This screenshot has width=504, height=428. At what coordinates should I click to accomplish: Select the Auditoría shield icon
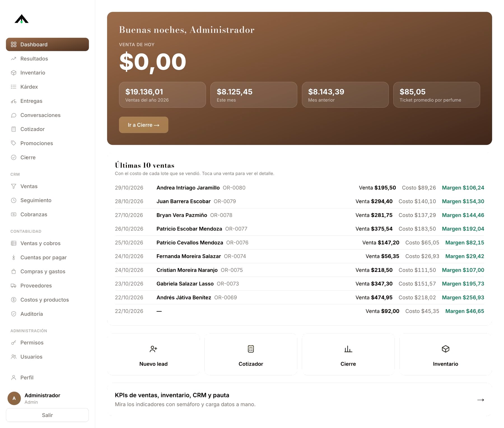click(13, 314)
